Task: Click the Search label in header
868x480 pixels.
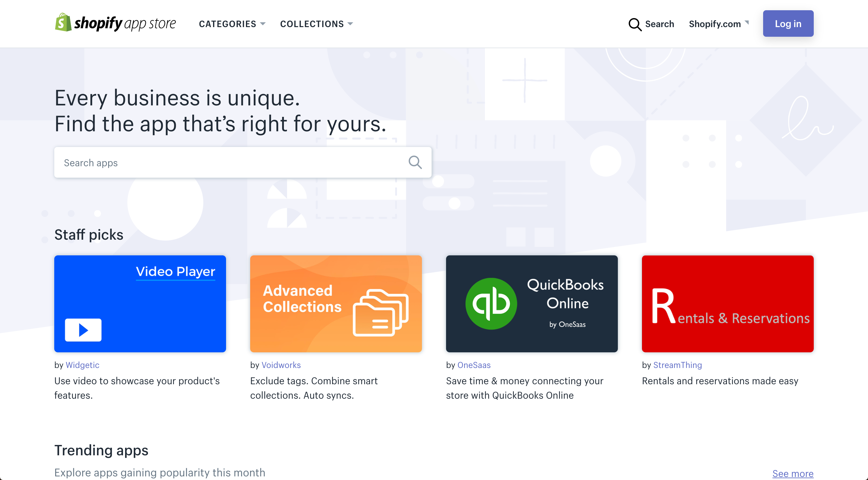Action: [659, 24]
